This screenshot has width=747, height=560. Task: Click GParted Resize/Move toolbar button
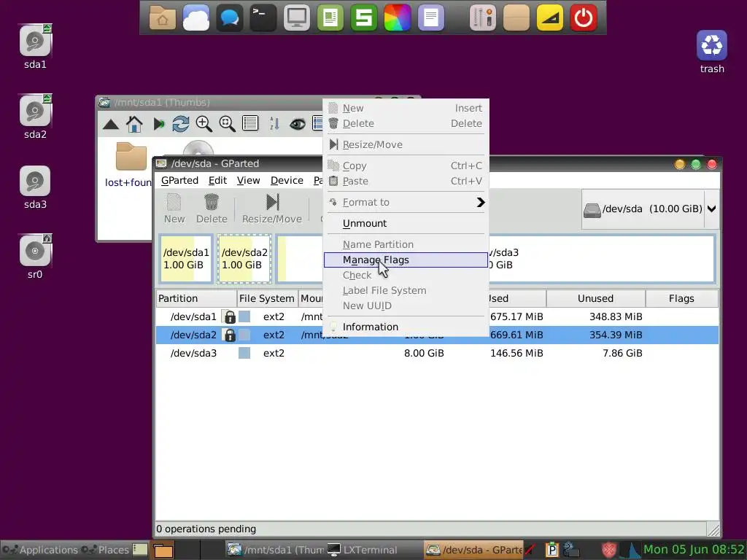(272, 209)
